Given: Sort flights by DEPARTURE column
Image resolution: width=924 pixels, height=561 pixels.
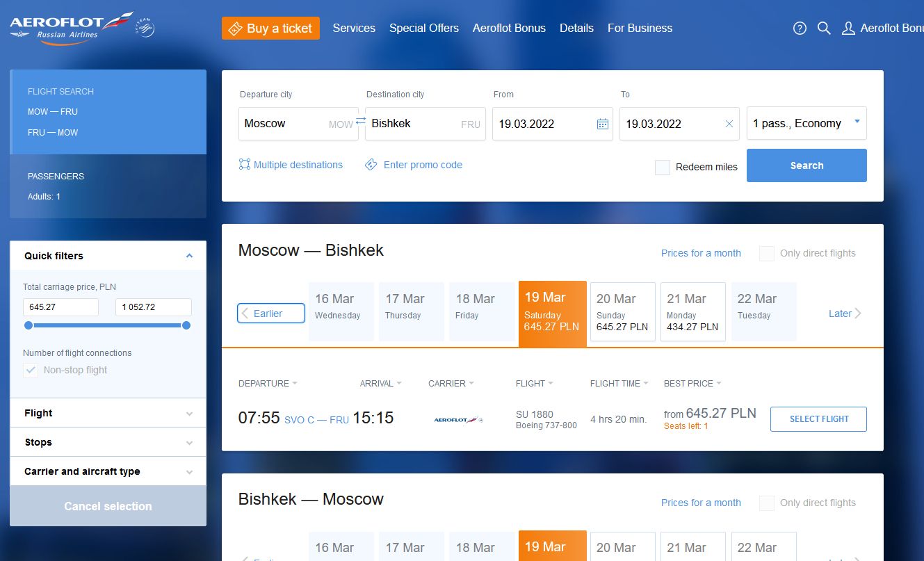Looking at the screenshot, I should pos(268,384).
